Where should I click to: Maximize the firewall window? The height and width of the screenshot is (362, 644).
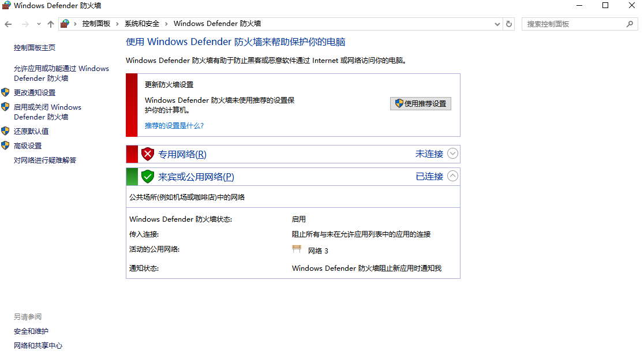(605, 5)
